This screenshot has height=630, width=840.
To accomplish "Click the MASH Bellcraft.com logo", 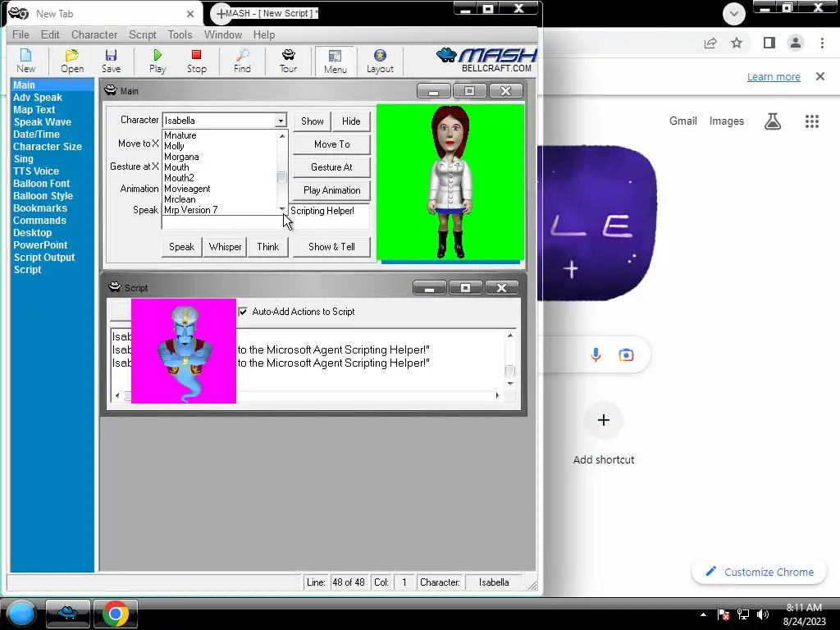I will (486, 60).
